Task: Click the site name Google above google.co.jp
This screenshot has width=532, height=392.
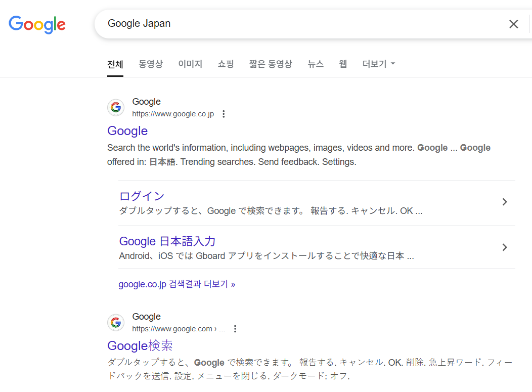Action: (x=146, y=102)
